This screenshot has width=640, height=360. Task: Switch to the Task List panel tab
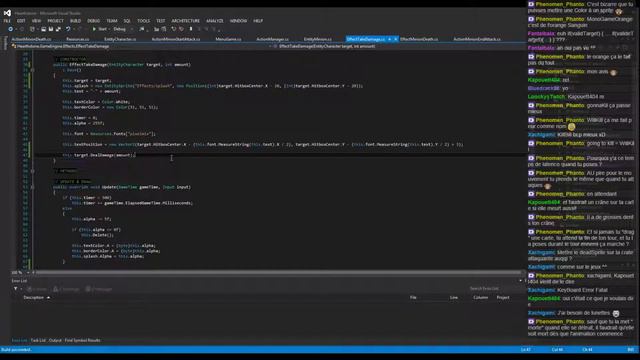pyautogui.click(x=38, y=340)
